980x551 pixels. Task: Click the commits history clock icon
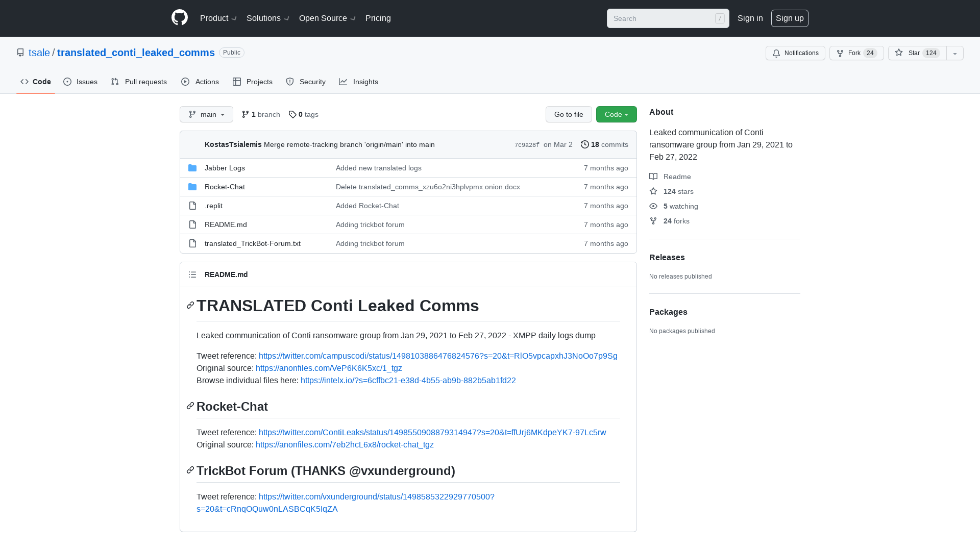(585, 144)
